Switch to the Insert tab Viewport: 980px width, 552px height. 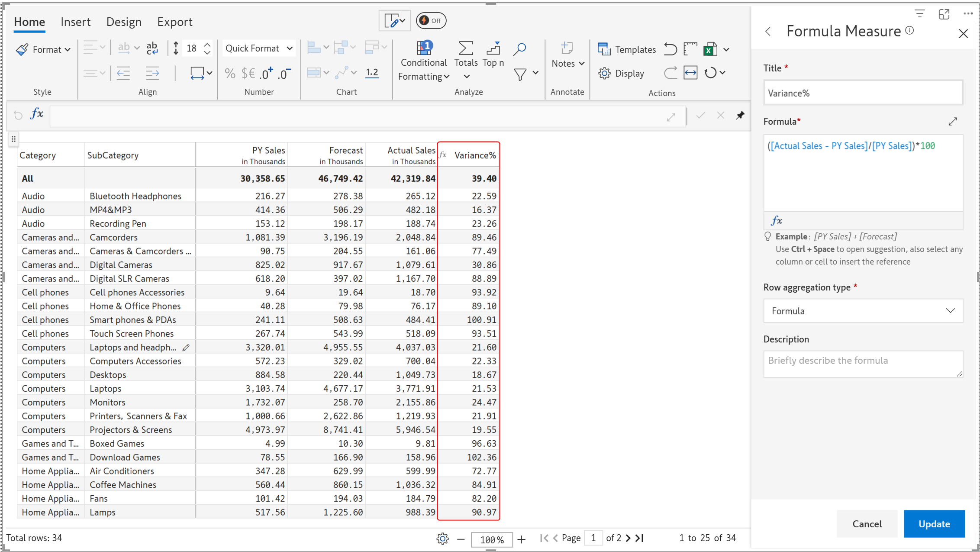pos(75,22)
